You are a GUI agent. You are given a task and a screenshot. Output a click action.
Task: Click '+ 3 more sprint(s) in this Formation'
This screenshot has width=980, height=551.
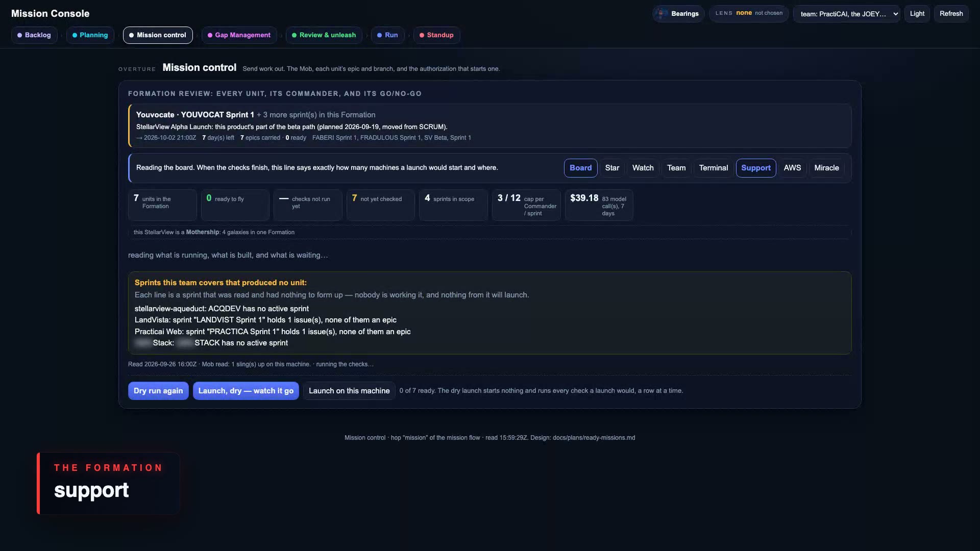tap(316, 115)
